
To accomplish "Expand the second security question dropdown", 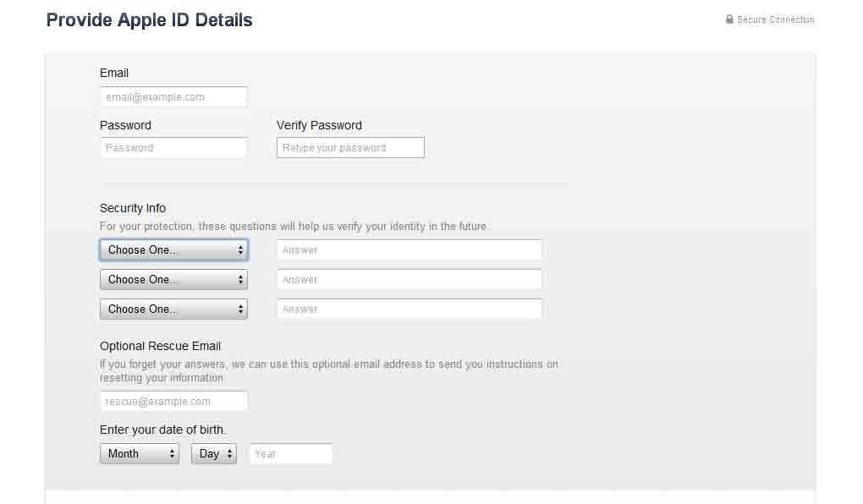I will click(173, 280).
